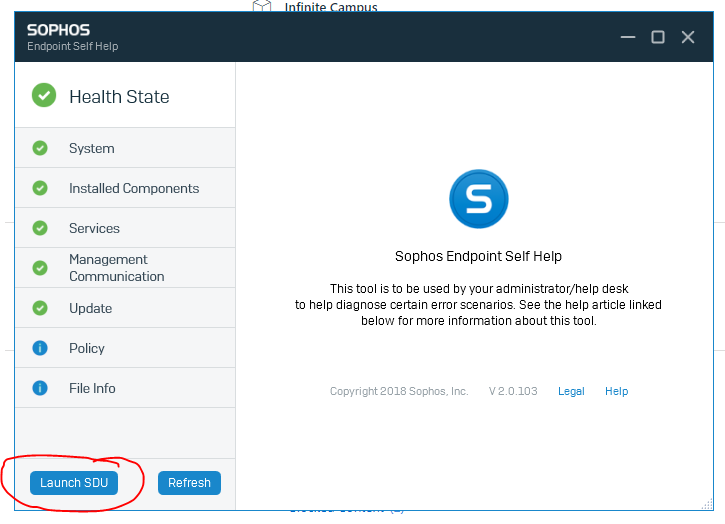Image resolution: width=725 pixels, height=524 pixels.
Task: Click the Installed Components green check icon
Action: tap(40, 188)
